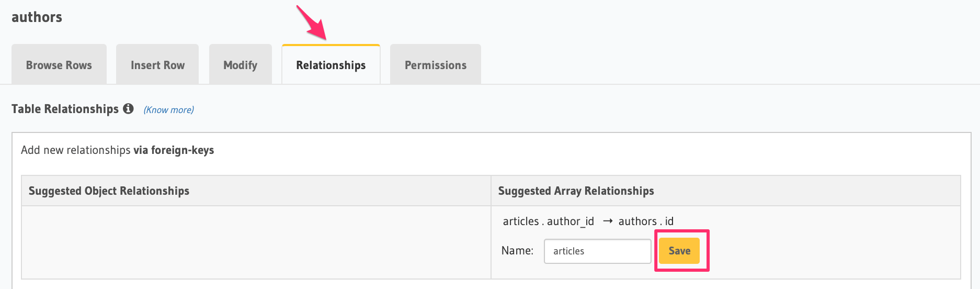
Task: Click the Suggested Array Relationships header
Action: click(576, 191)
